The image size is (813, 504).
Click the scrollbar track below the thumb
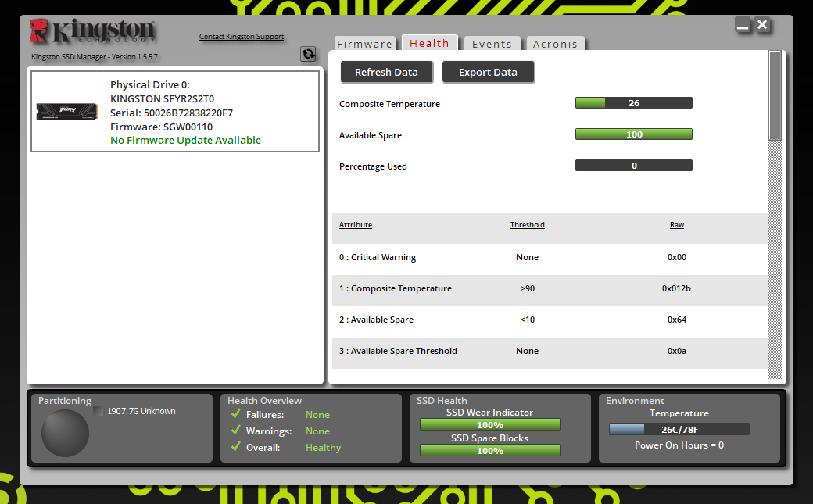coord(775,259)
